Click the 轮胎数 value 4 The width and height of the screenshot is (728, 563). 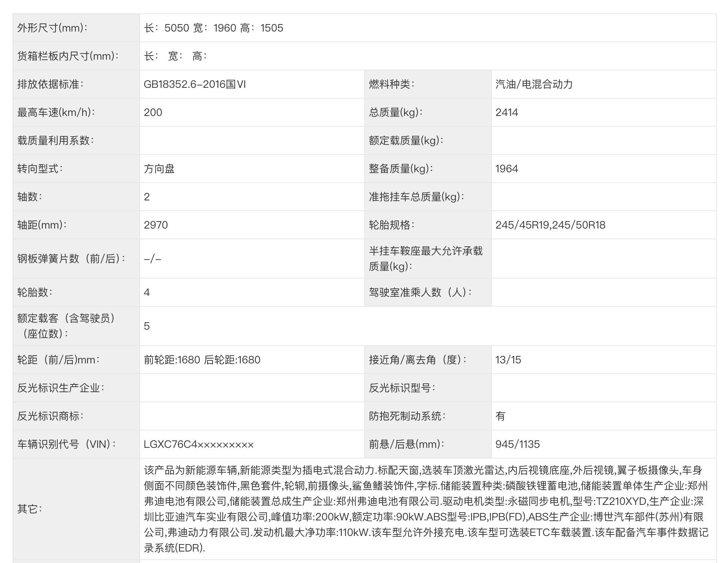point(147,293)
